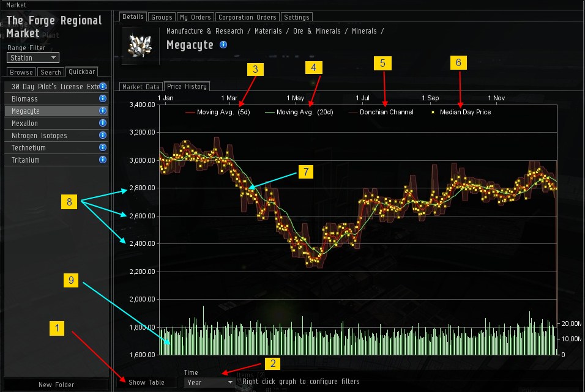The width and height of the screenshot is (585, 392).
Task: Click Median Day Price legend entry
Action: tap(461, 112)
